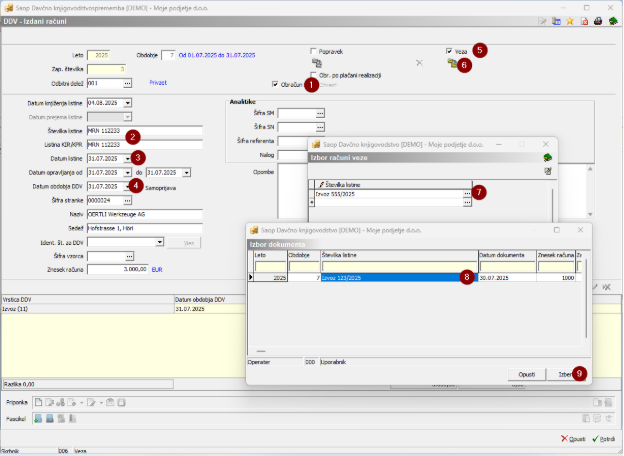Viewport: 624px width, 456px height.
Task: Click Številka listine filter field in Izbor dokumenta
Action: tap(399, 266)
